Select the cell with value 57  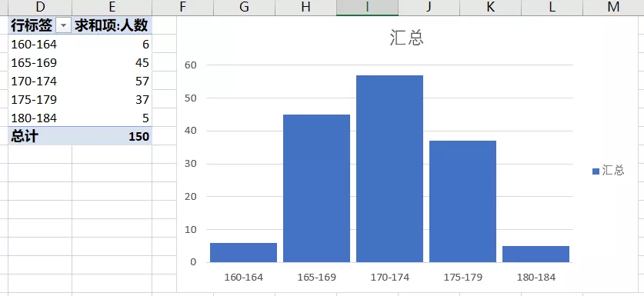coord(112,81)
